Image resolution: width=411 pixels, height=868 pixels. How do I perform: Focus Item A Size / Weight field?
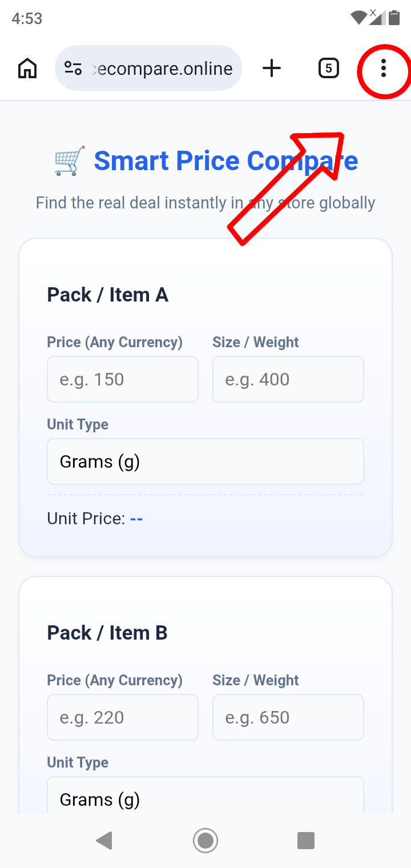tap(288, 379)
